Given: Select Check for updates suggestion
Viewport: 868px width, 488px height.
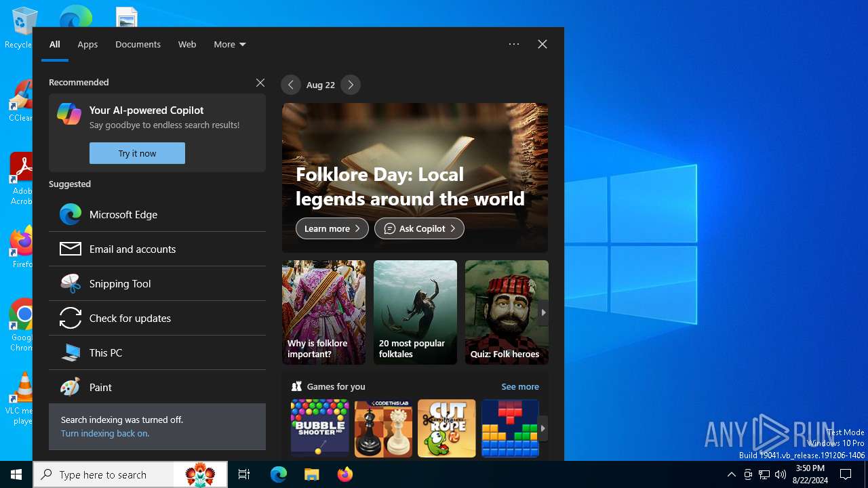Looking at the screenshot, I should point(157,318).
